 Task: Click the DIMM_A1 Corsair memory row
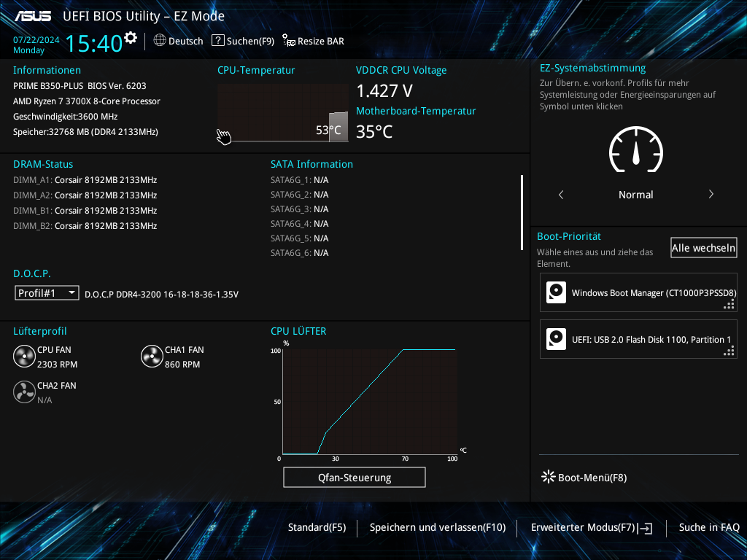85,180
